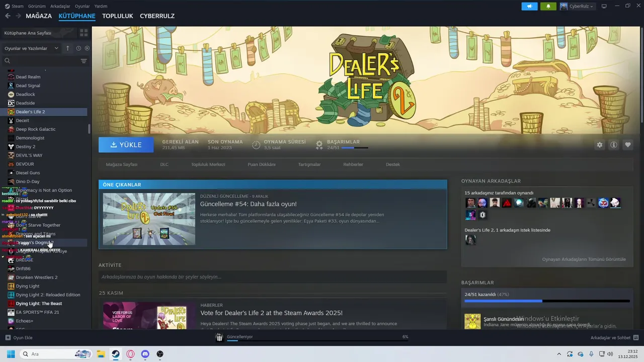Open Vote for Dealer's Life 2 news headline
The height and width of the screenshot is (362, 644).
[x=271, y=313]
